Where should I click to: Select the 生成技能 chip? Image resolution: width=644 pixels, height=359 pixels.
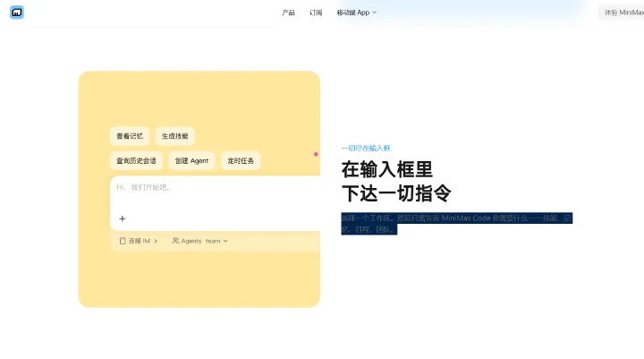[175, 136]
